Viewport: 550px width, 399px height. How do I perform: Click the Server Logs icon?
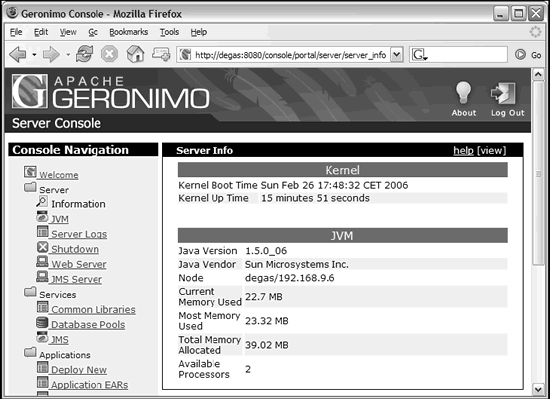[x=42, y=231]
